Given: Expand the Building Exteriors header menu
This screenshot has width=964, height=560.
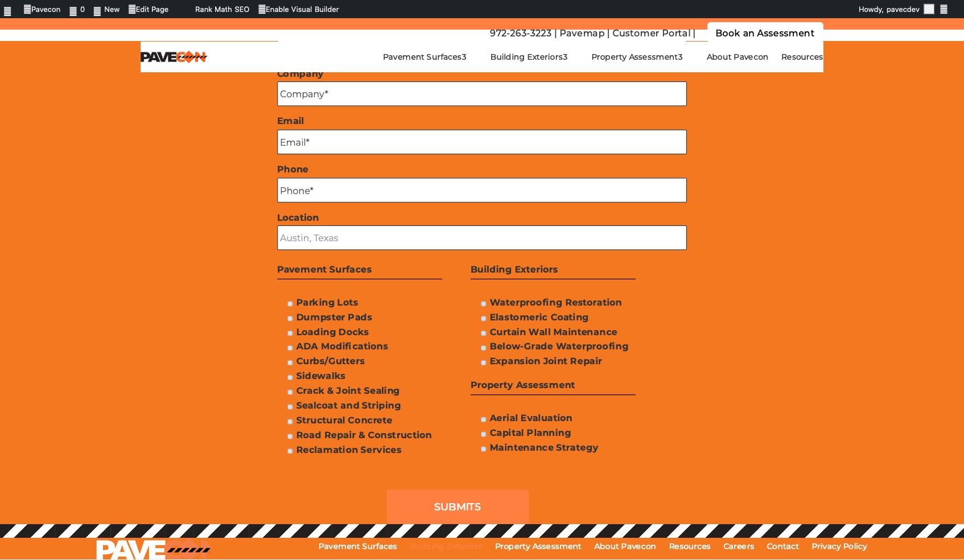Looking at the screenshot, I should click(x=528, y=57).
